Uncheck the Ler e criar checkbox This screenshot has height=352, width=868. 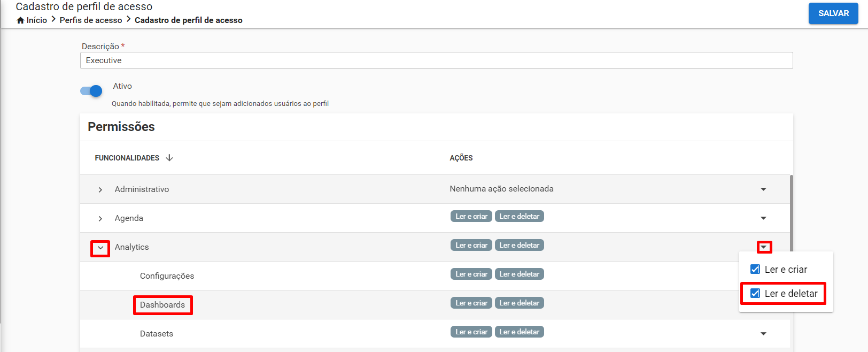click(755, 269)
